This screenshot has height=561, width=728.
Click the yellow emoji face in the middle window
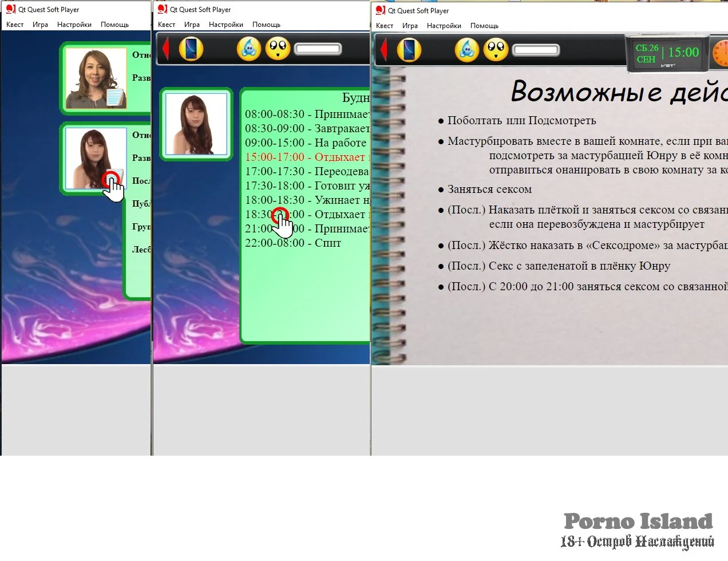point(278,49)
